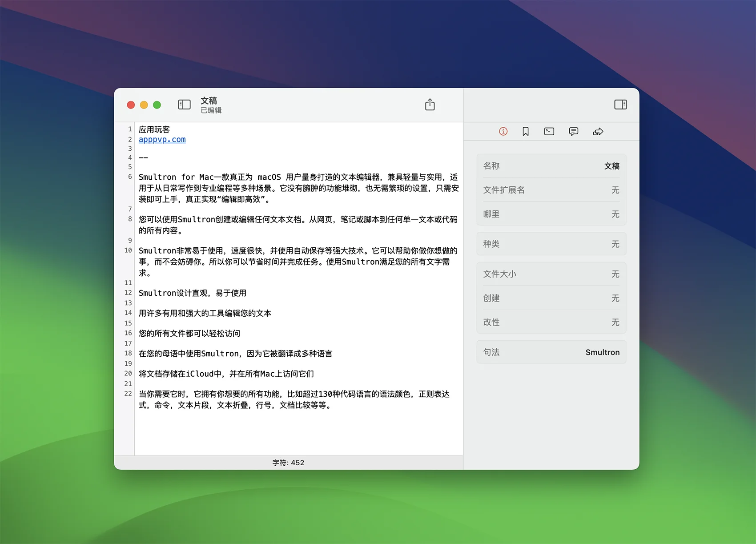Click line number 18 in the gutter

[128, 353]
